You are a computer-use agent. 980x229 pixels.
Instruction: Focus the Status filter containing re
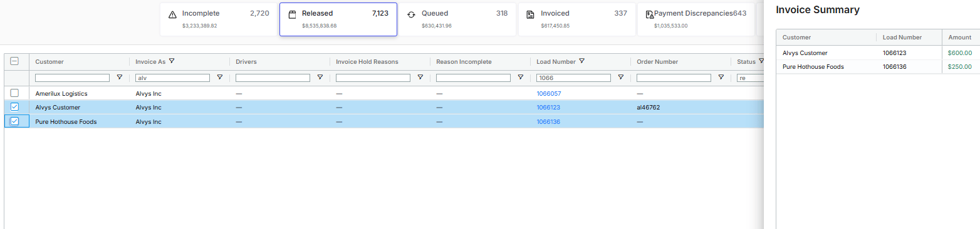pos(751,78)
